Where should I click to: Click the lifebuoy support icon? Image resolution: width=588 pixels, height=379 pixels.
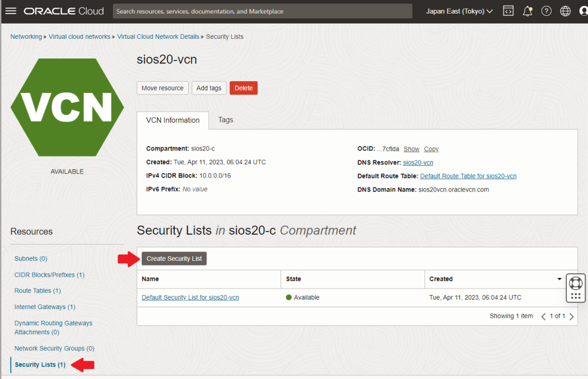tap(576, 283)
